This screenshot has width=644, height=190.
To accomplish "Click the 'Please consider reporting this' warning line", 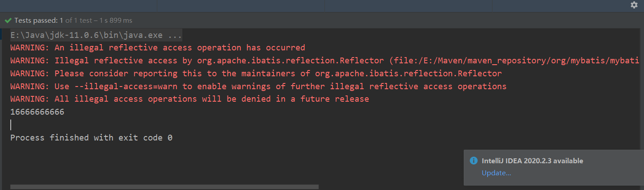I will (x=256, y=74).
